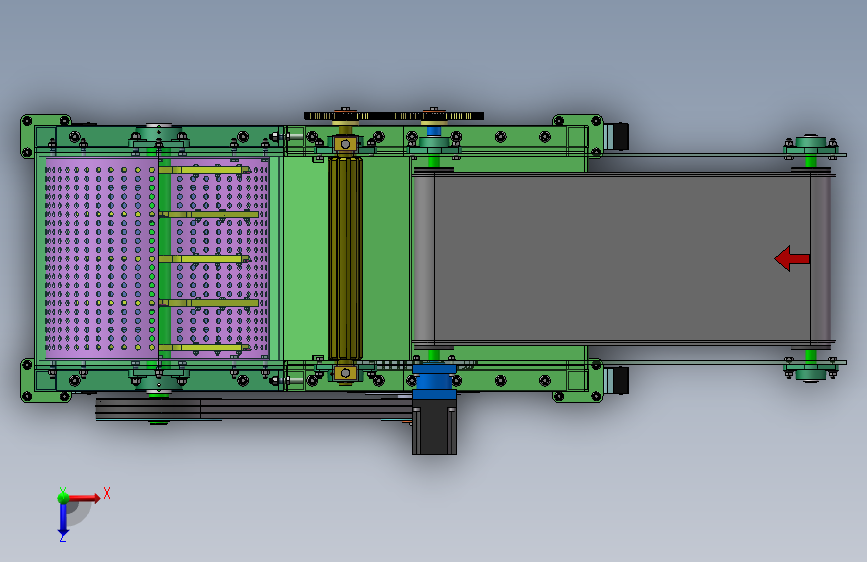Select the green shaft crossing the purple drum
Screen dimensions: 867x562
(x=165, y=258)
